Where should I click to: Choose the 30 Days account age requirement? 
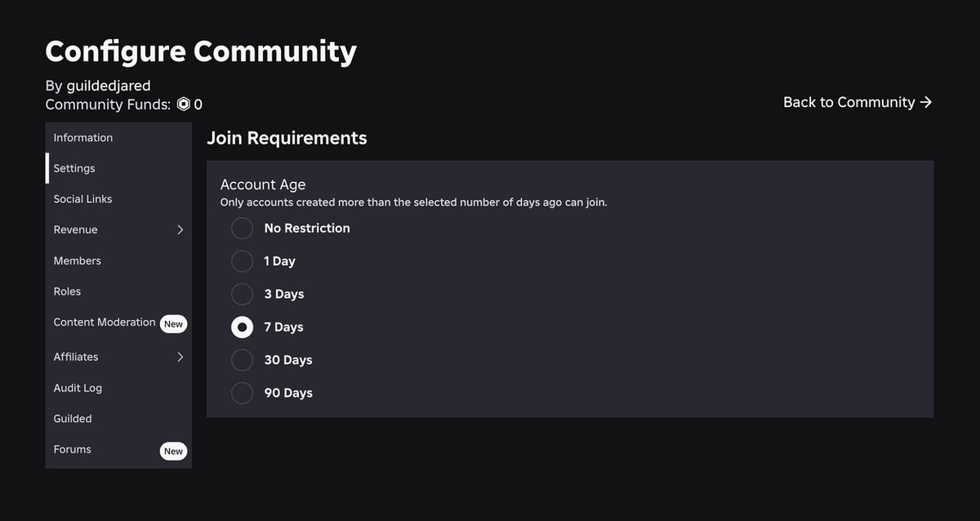pos(242,359)
